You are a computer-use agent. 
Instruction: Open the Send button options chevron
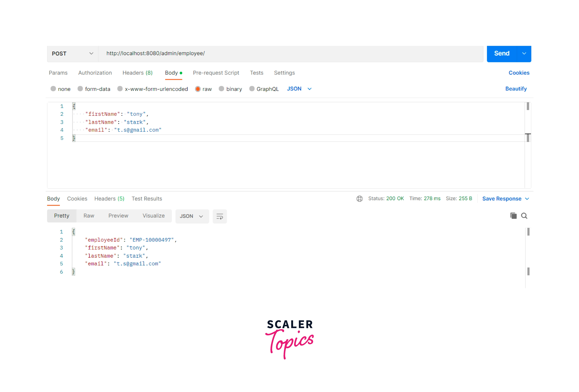[524, 54]
